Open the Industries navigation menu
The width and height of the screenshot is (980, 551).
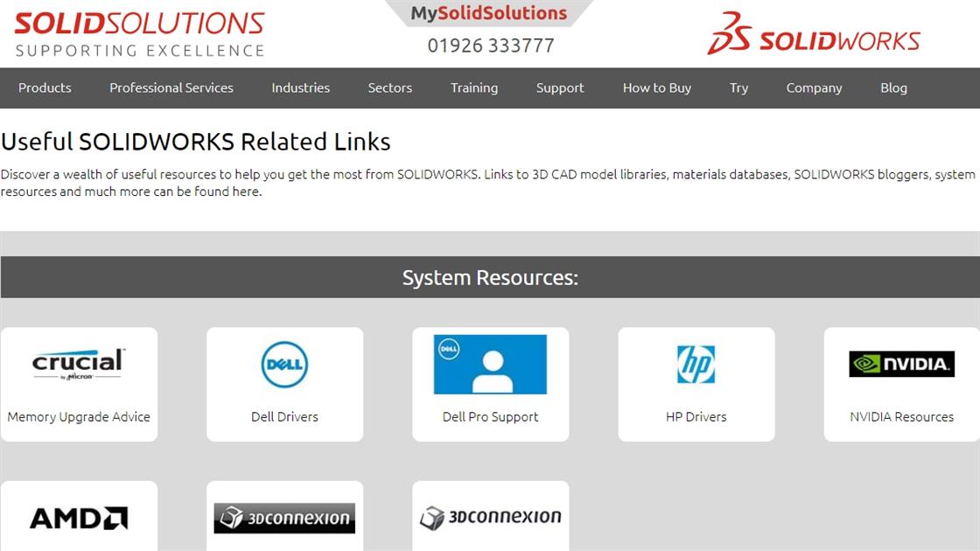(x=300, y=87)
